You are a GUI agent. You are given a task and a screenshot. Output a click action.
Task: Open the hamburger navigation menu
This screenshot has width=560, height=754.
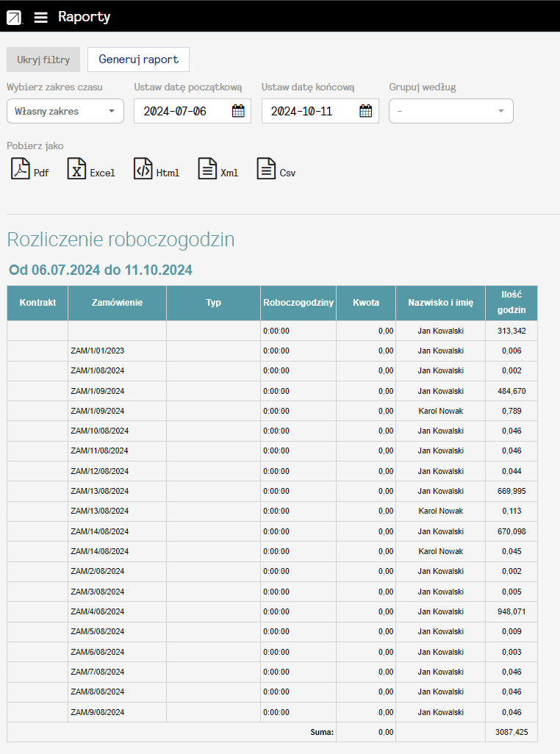pos(40,17)
